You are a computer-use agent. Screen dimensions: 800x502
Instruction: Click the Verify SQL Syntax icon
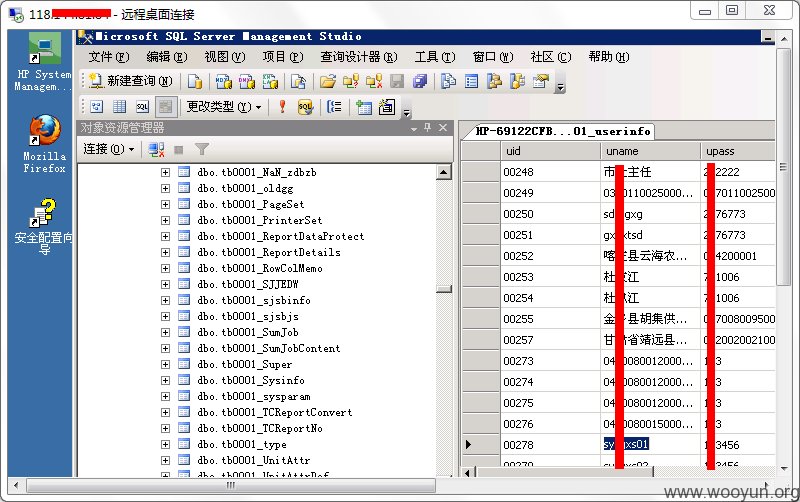tap(305, 107)
